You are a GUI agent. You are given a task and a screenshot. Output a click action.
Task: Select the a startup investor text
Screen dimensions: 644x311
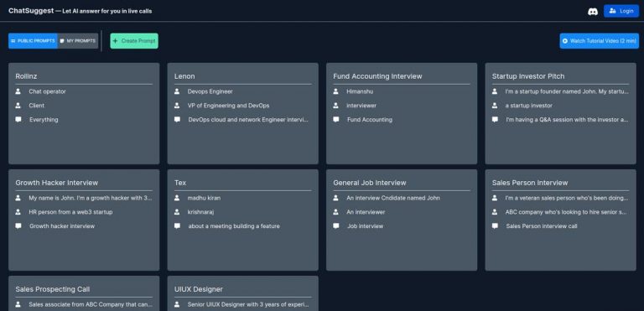click(x=529, y=106)
